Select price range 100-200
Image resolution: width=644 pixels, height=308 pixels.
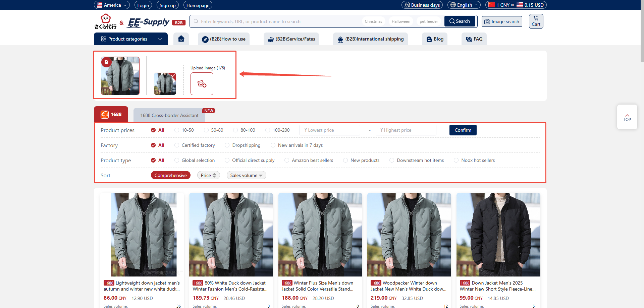tap(277, 130)
